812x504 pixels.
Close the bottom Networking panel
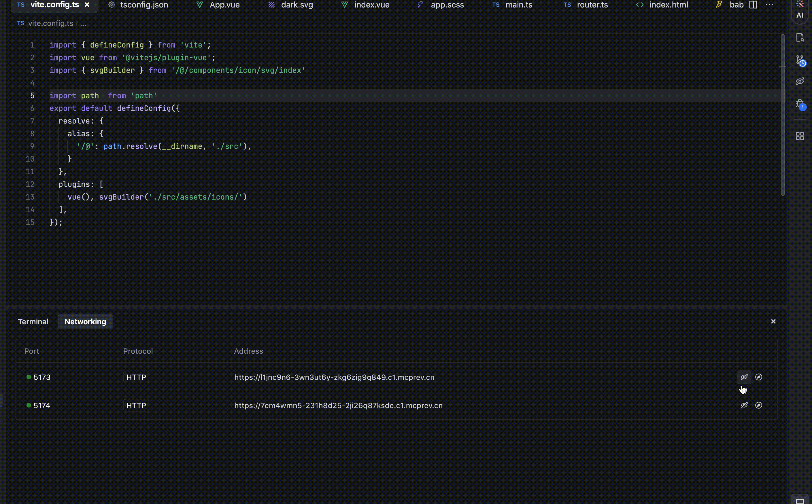click(x=773, y=321)
